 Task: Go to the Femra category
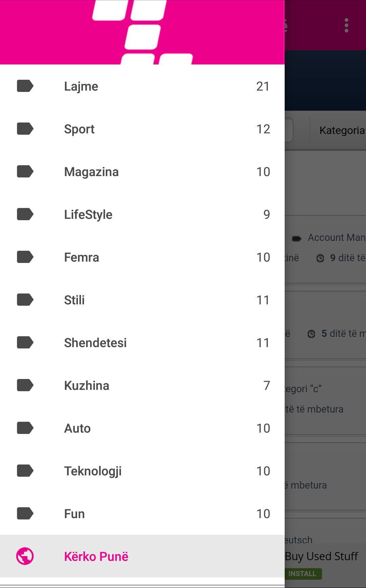click(x=82, y=257)
